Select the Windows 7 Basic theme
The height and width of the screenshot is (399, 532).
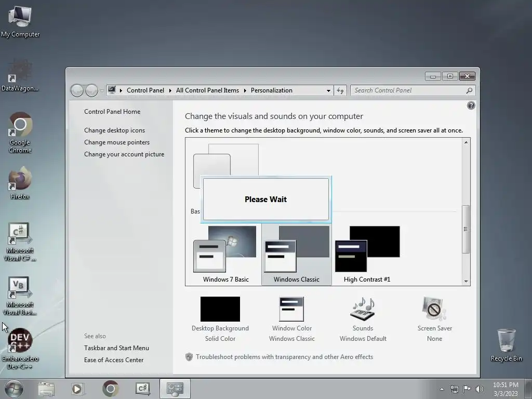[x=225, y=255]
